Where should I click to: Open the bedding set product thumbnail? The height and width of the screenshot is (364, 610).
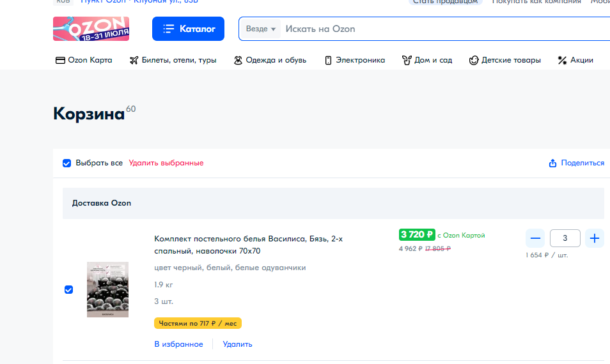coord(107,289)
